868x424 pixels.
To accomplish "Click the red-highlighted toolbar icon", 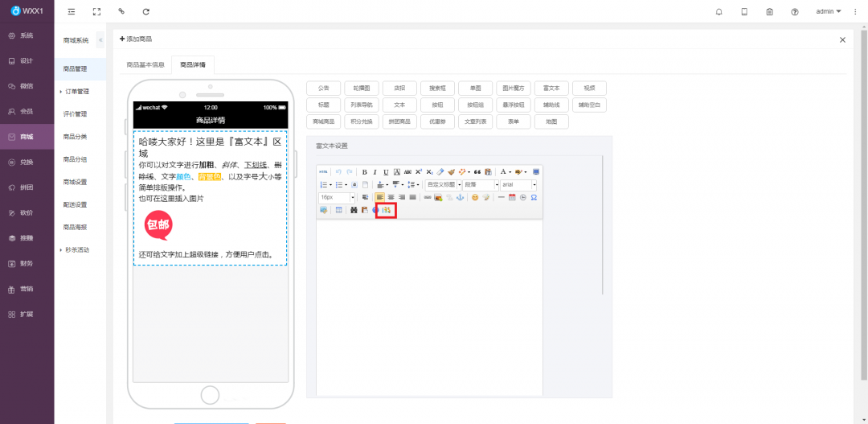I will pos(386,210).
